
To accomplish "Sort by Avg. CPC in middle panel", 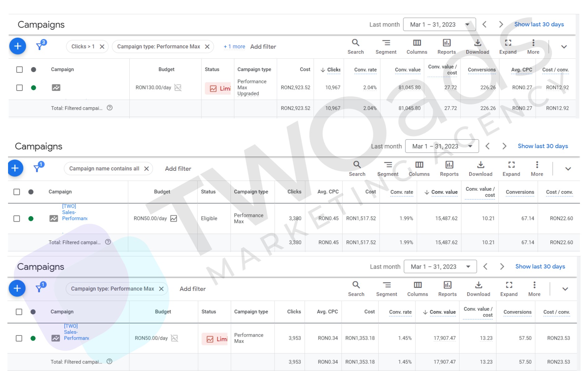I will pos(328,192).
